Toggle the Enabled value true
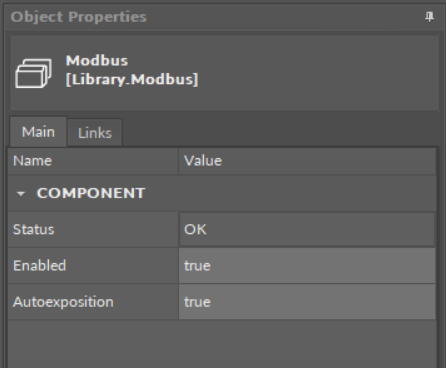 [x=307, y=266]
